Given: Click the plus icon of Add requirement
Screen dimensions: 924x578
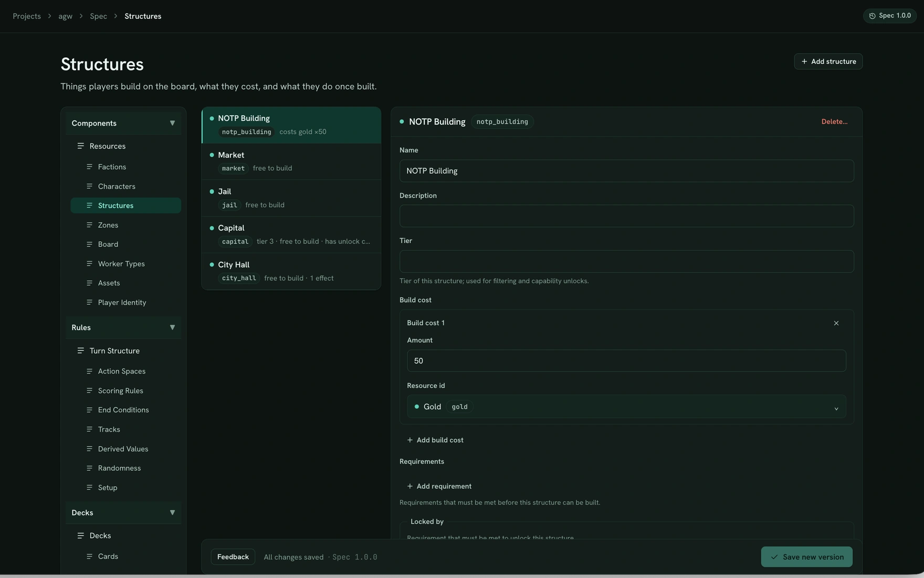Looking at the screenshot, I should 410,486.
